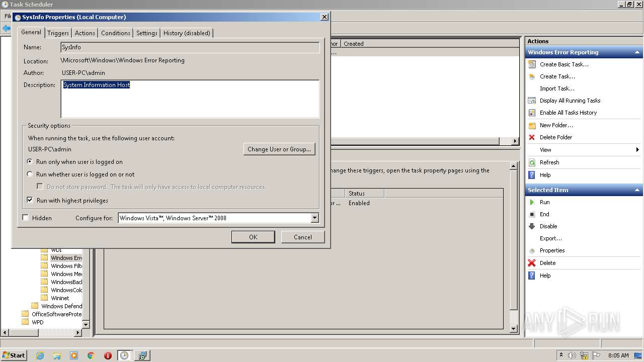
Task: Open the Actions tab
Action: 85,33
